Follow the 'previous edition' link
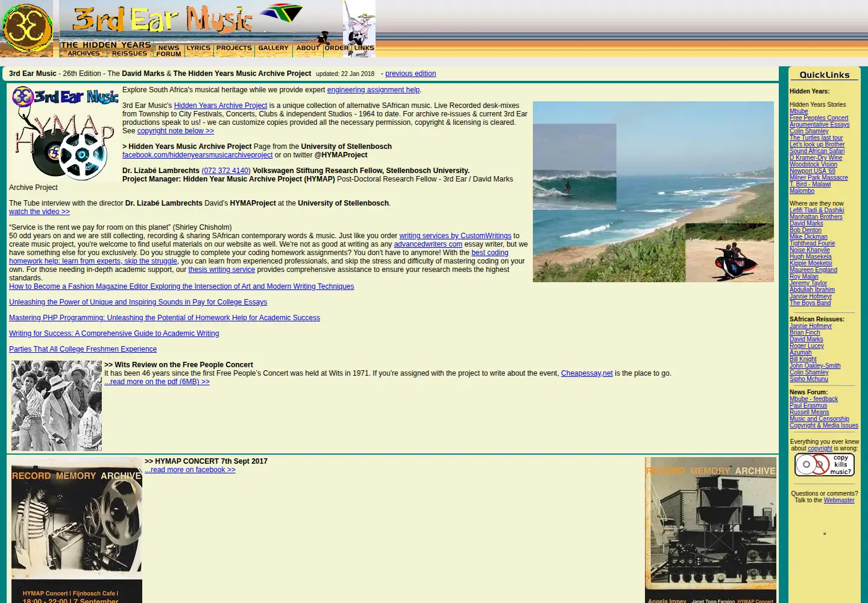The width and height of the screenshot is (868, 603). [x=410, y=74]
